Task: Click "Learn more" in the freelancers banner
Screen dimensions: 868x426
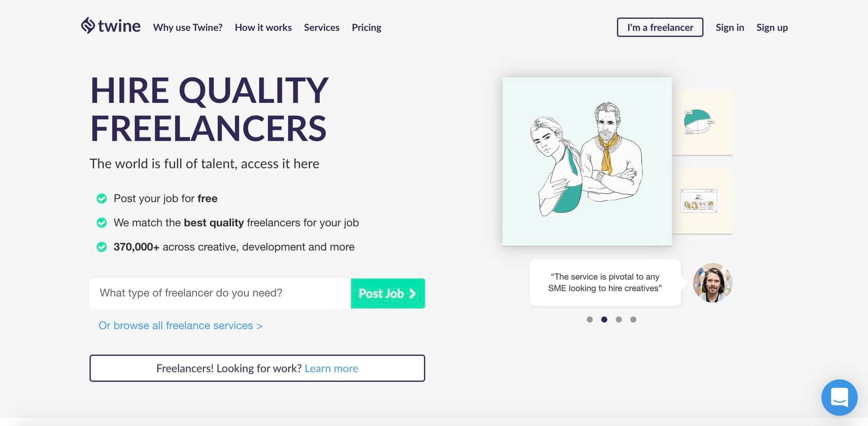Action: click(x=332, y=368)
